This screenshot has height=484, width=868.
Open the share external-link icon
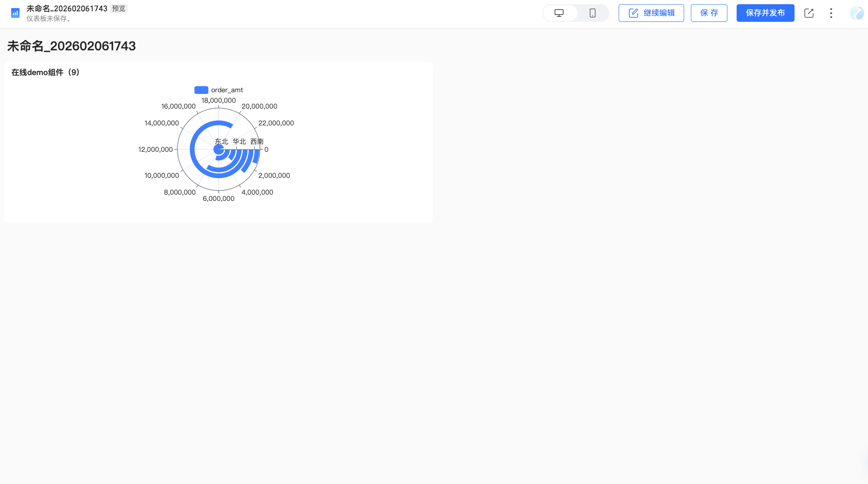click(x=809, y=13)
